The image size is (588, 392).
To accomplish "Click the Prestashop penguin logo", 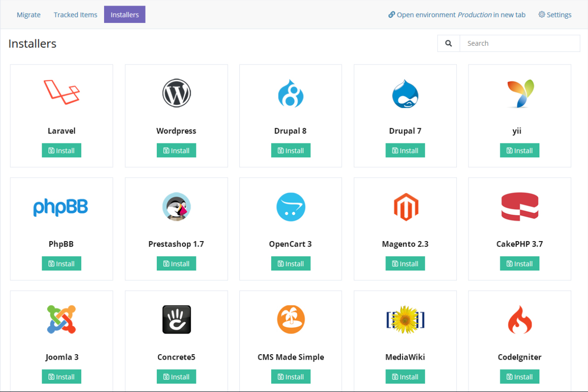I will [x=176, y=207].
